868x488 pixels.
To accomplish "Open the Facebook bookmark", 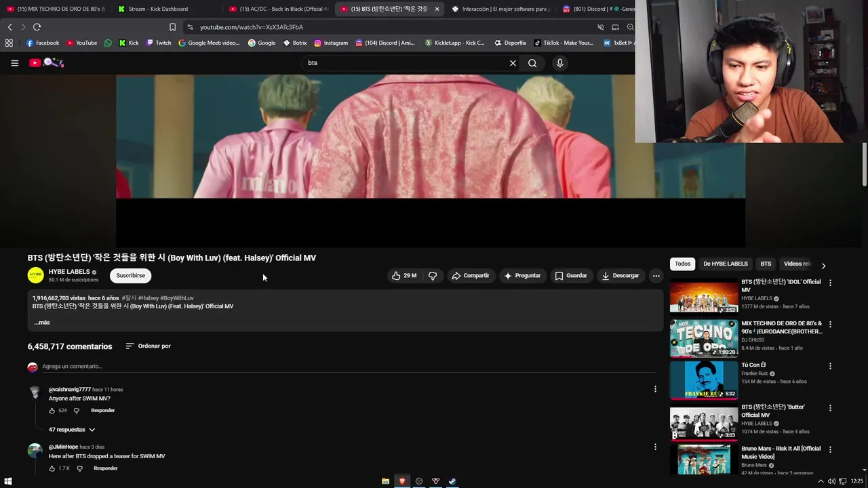I will click(x=43, y=43).
